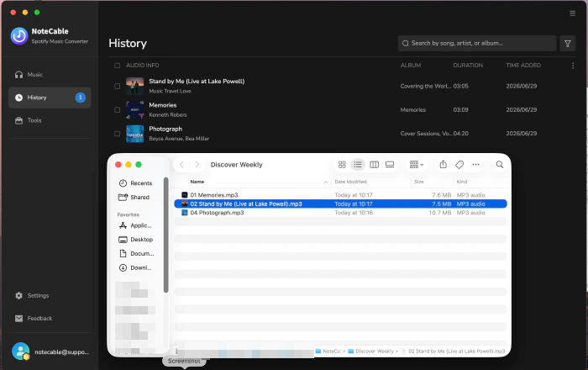Screen dimensions: 588x370
Task: Select the 01 Memories.mp3 file
Action: [x=340, y=195]
